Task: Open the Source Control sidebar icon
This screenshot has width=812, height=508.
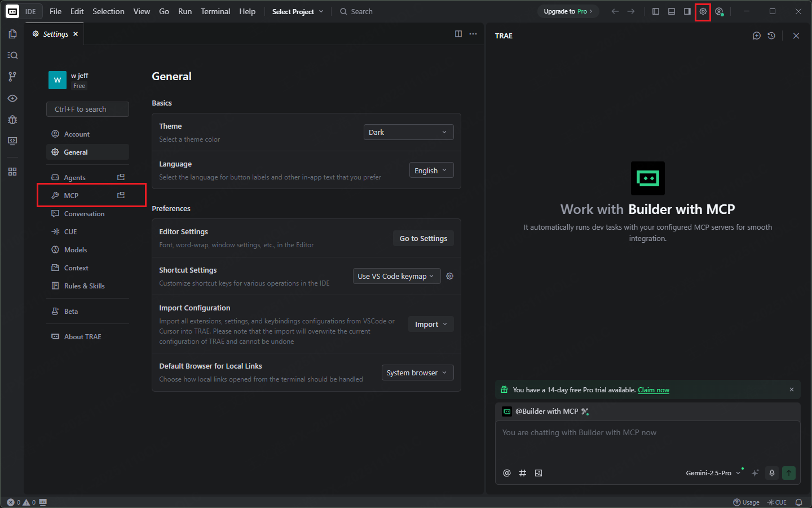Action: point(12,76)
